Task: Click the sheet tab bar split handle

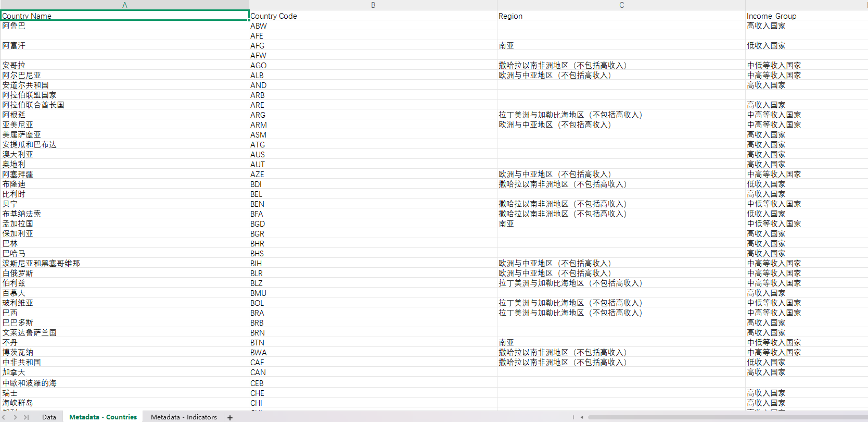Action: coord(573,417)
